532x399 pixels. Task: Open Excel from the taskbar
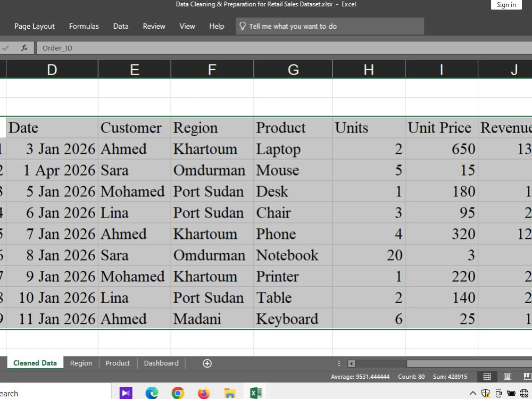[256, 393]
